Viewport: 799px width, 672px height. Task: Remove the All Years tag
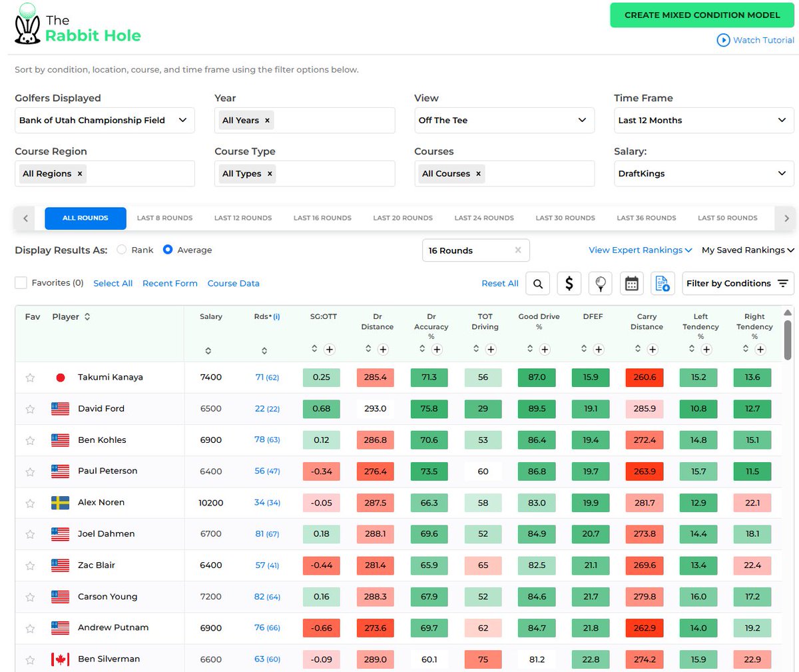pos(268,121)
